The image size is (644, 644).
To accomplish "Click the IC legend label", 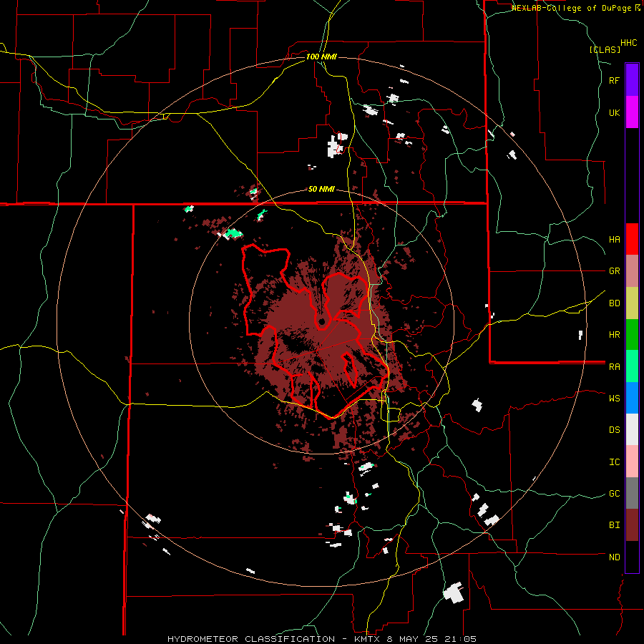I will (x=614, y=462).
